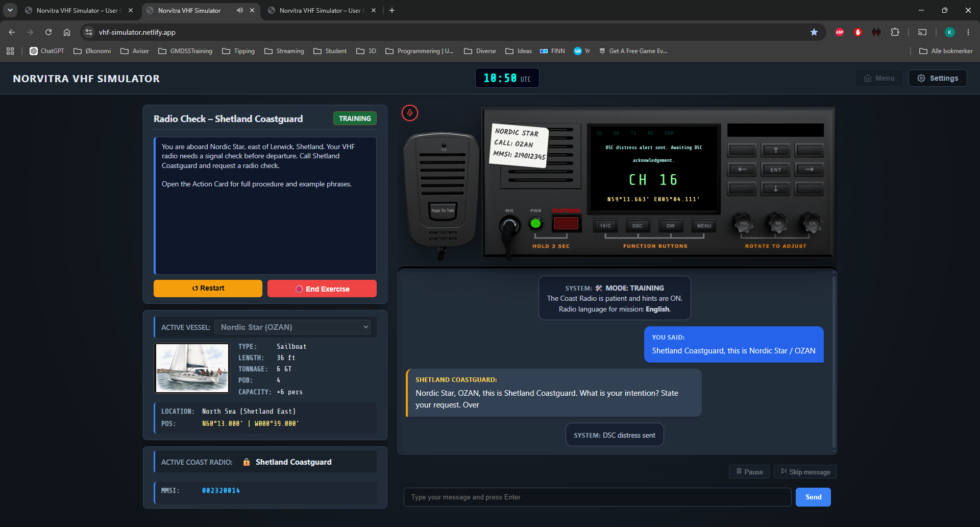This screenshot has height=527, width=980.
Task: Open the ChatGPT bookmark
Action: tap(47, 51)
